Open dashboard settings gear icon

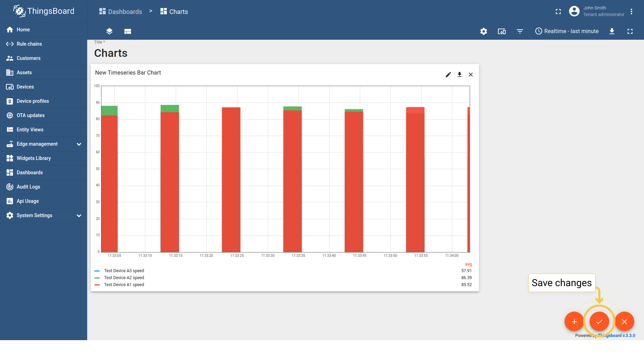(x=484, y=31)
